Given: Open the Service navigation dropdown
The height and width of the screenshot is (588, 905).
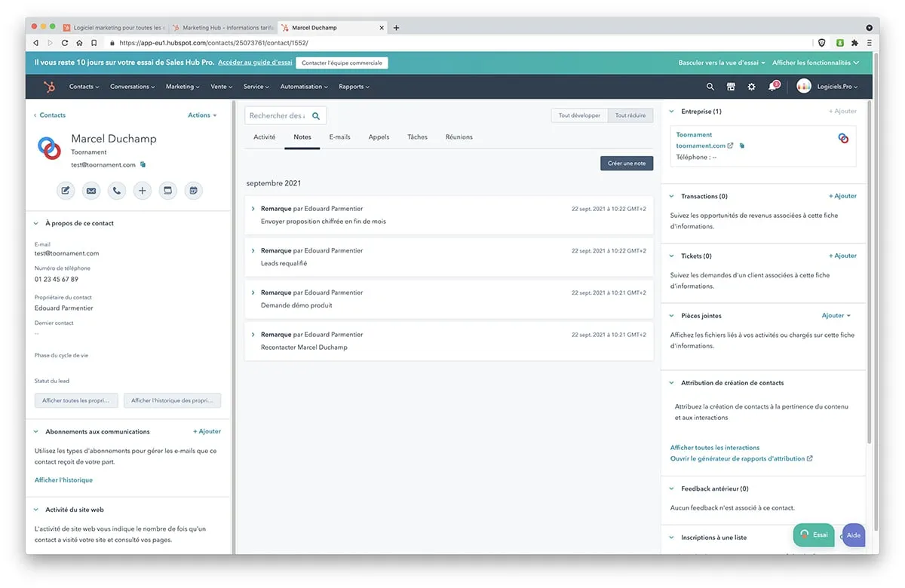Looking at the screenshot, I should pyautogui.click(x=256, y=87).
